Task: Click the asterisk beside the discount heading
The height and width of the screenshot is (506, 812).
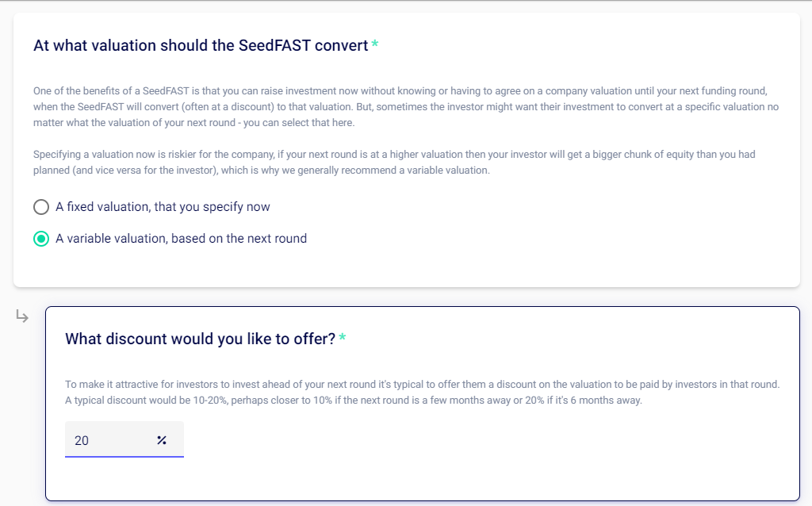Action: point(343,339)
